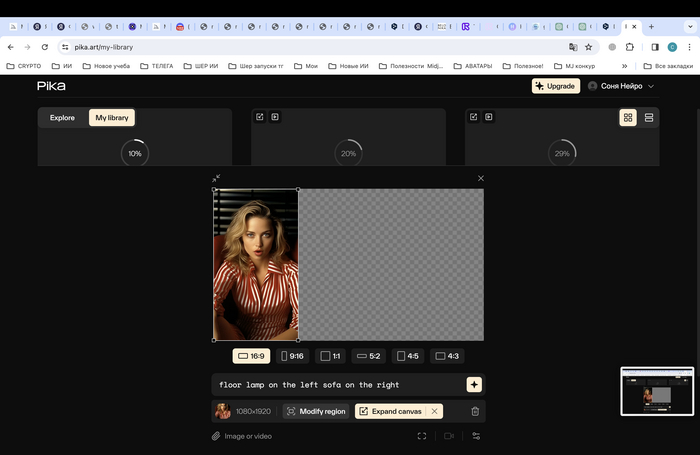Switch to list view layout

click(649, 118)
